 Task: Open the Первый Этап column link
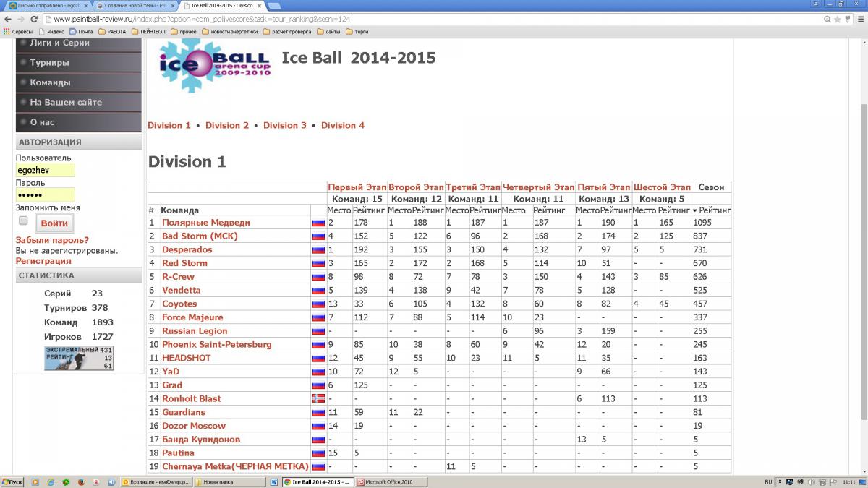point(357,187)
